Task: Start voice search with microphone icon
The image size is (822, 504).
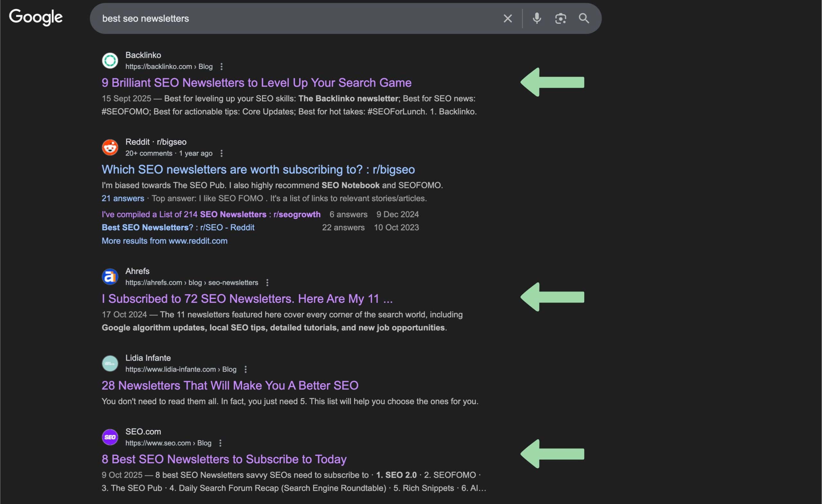Action: (x=537, y=18)
